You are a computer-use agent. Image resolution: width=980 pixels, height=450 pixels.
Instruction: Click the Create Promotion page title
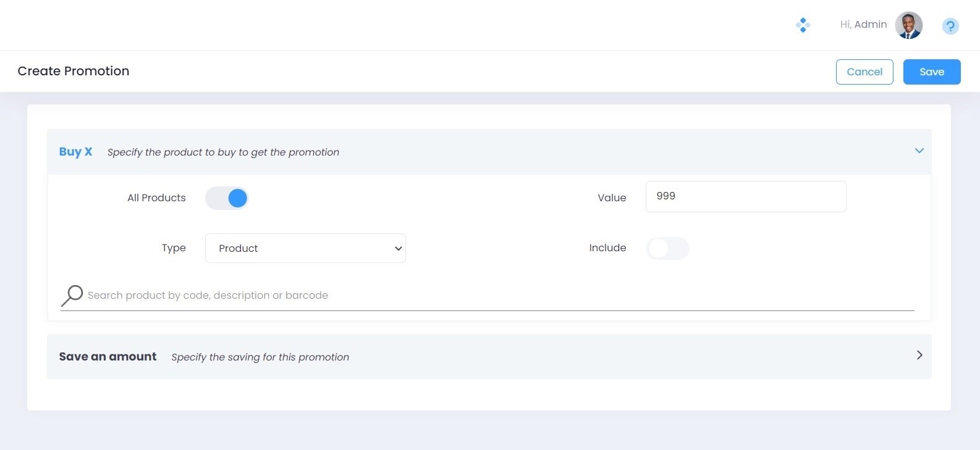[74, 71]
